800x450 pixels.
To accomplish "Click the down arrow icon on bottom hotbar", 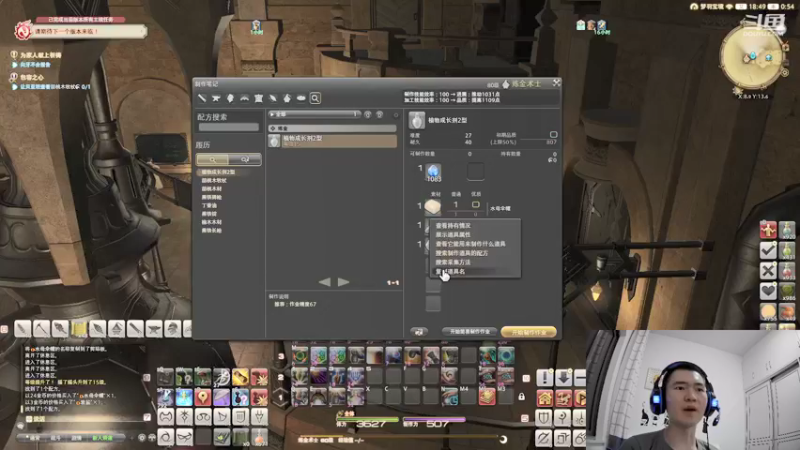I will (x=563, y=378).
